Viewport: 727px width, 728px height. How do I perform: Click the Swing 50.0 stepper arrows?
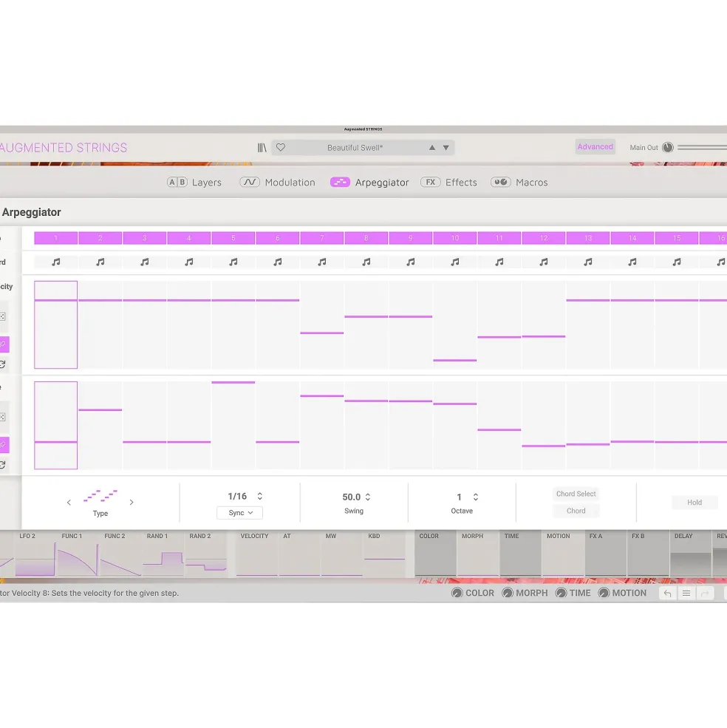tap(368, 497)
